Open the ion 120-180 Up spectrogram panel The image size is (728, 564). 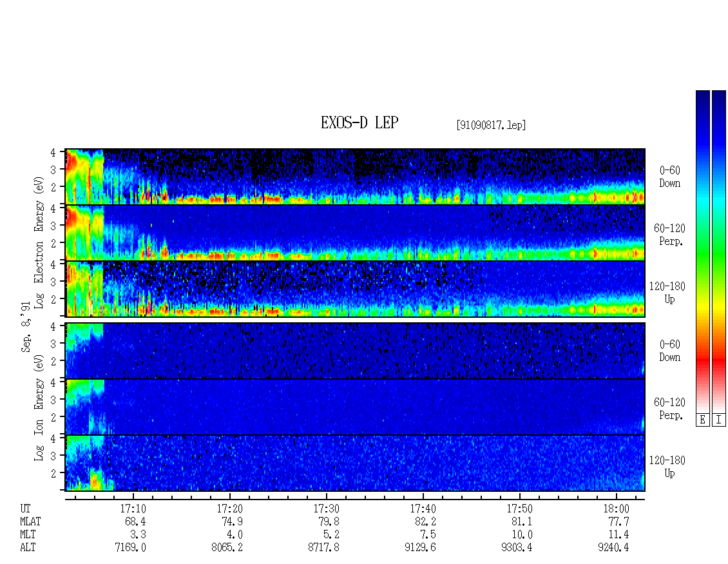[x=355, y=463]
